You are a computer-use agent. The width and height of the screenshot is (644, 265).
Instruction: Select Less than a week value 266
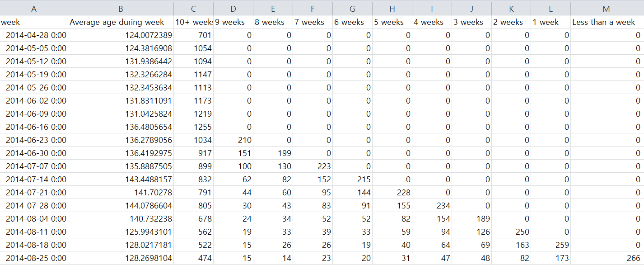point(606,258)
